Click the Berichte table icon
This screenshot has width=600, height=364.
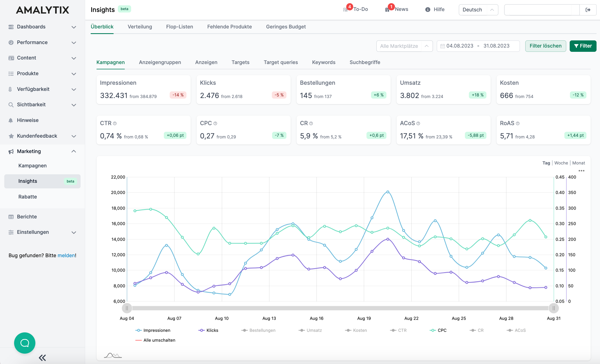[11, 217]
